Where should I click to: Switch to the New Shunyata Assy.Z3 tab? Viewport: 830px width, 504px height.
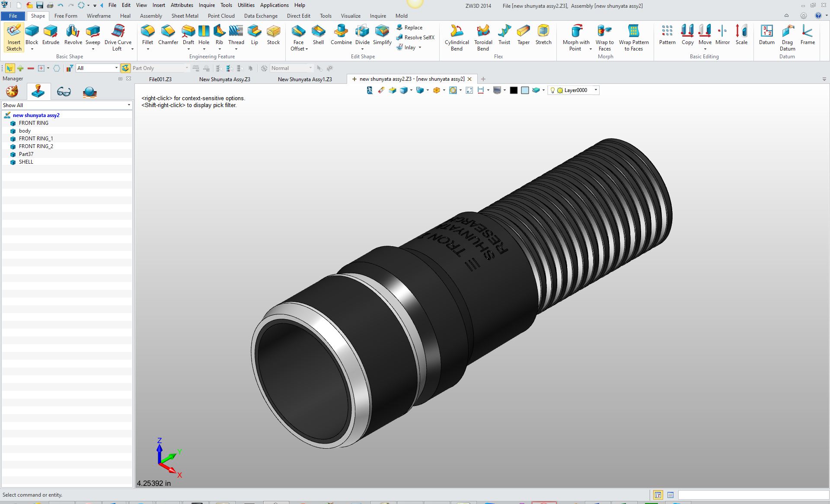coord(224,79)
